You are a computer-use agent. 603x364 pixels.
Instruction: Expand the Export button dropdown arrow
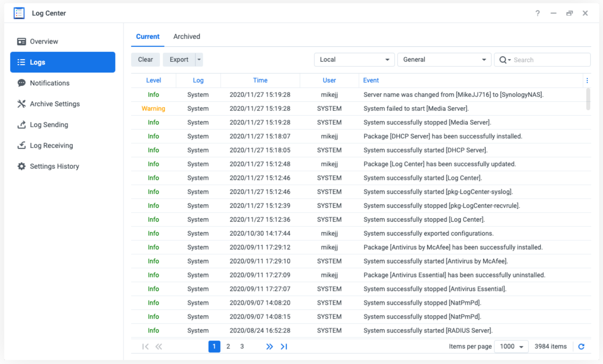tap(199, 59)
